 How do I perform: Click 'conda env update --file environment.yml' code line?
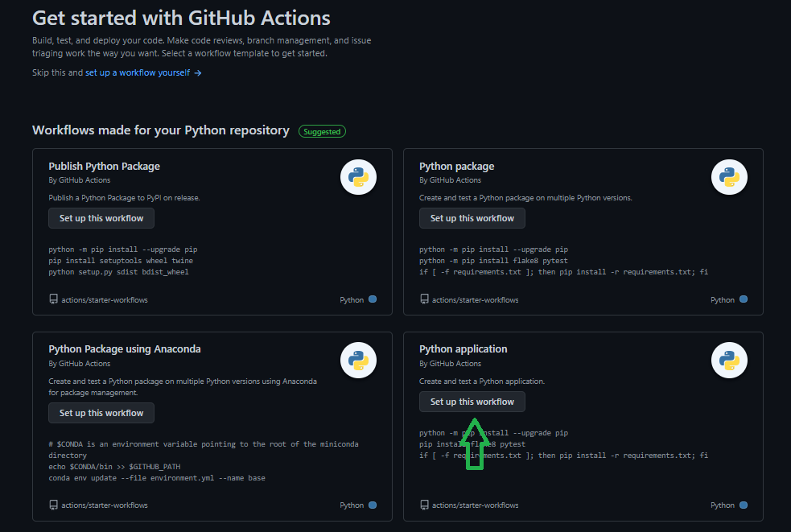(157, 477)
